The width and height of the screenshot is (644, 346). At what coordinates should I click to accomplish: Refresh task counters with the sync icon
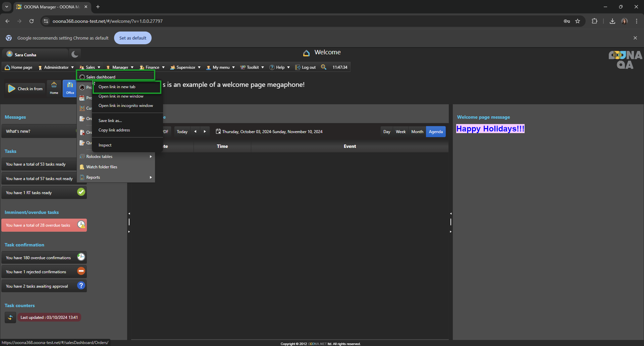coord(10,317)
